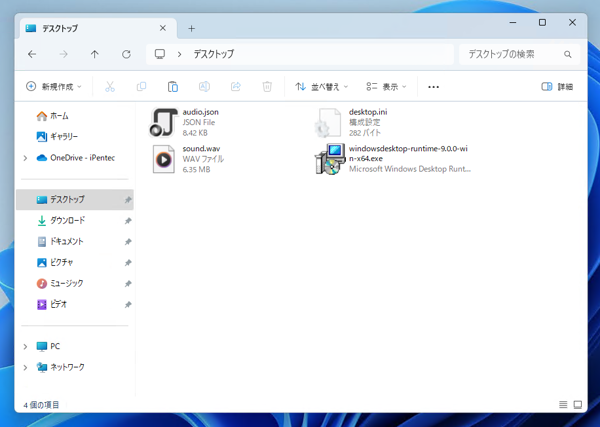Select PC in the sidebar
Screen dimensions: 600x427
(x=48, y=346)
